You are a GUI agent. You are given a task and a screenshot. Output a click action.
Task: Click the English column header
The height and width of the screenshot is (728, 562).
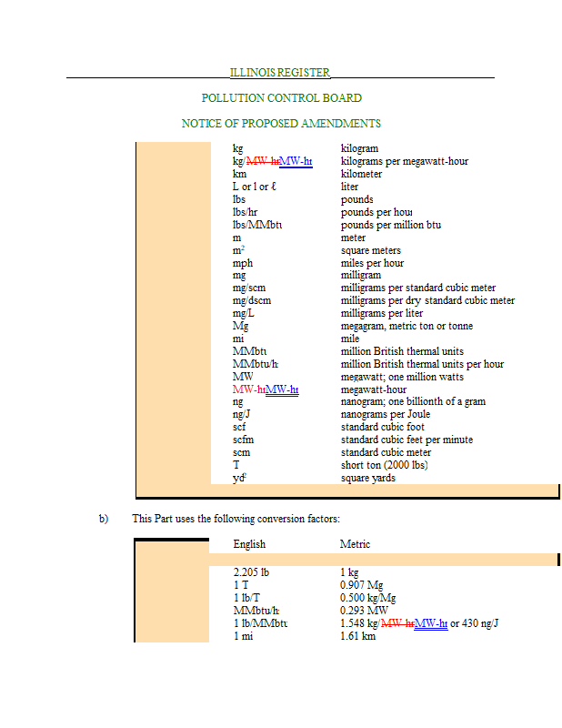pos(249,544)
